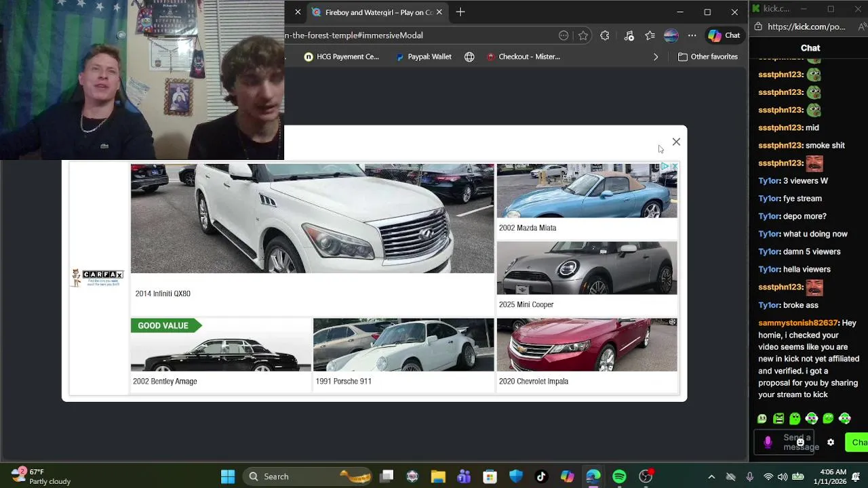Image resolution: width=868 pixels, height=488 pixels.
Task: Open Spotify from the taskbar
Action: (619, 476)
